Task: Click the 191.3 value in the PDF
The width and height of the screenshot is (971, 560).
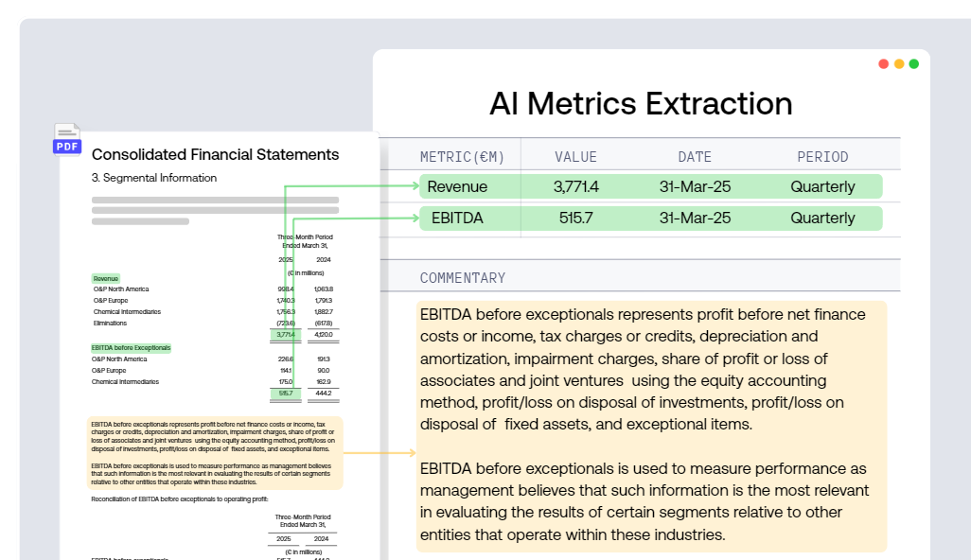Action: tap(324, 359)
